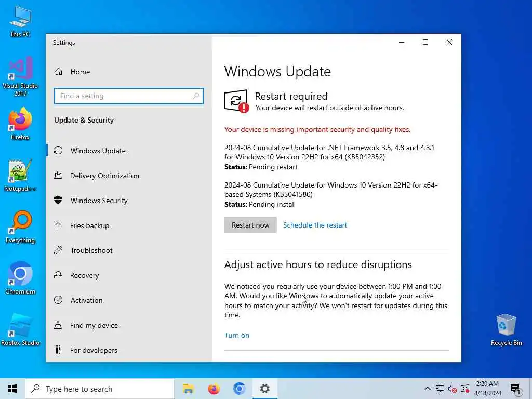Select the KB5041580 cumulative update text
This screenshot has width=532, height=399.
point(331,190)
